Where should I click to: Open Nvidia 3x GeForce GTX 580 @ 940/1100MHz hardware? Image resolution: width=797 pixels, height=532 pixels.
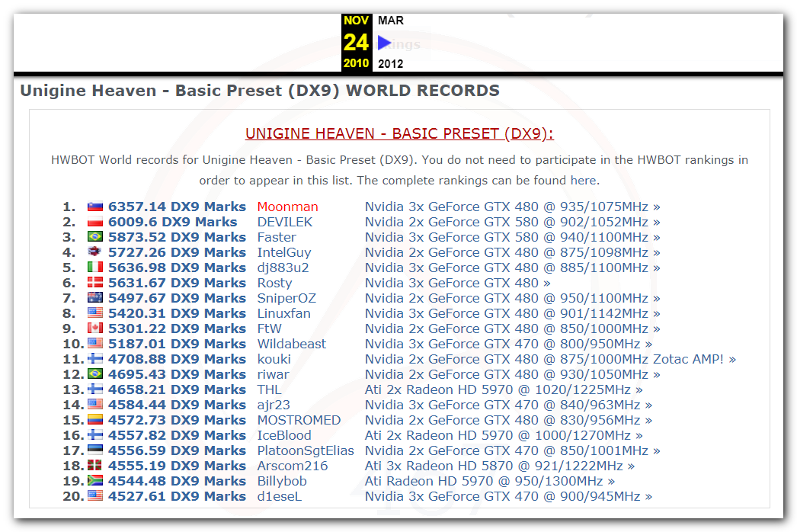click(x=512, y=238)
